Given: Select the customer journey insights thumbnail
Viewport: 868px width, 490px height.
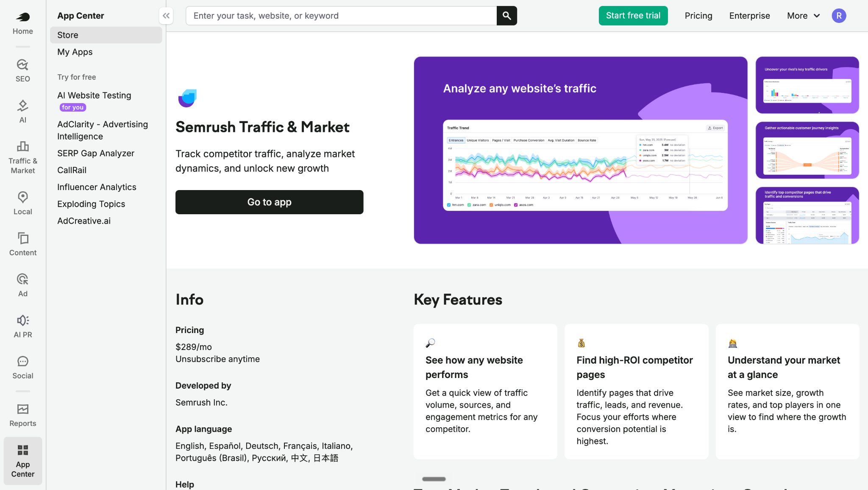Looking at the screenshot, I should (x=807, y=150).
